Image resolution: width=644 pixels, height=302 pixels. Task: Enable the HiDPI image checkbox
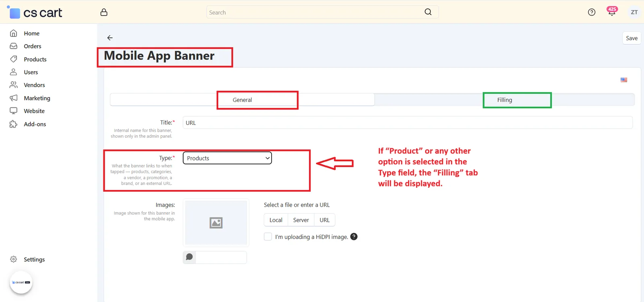(x=268, y=237)
